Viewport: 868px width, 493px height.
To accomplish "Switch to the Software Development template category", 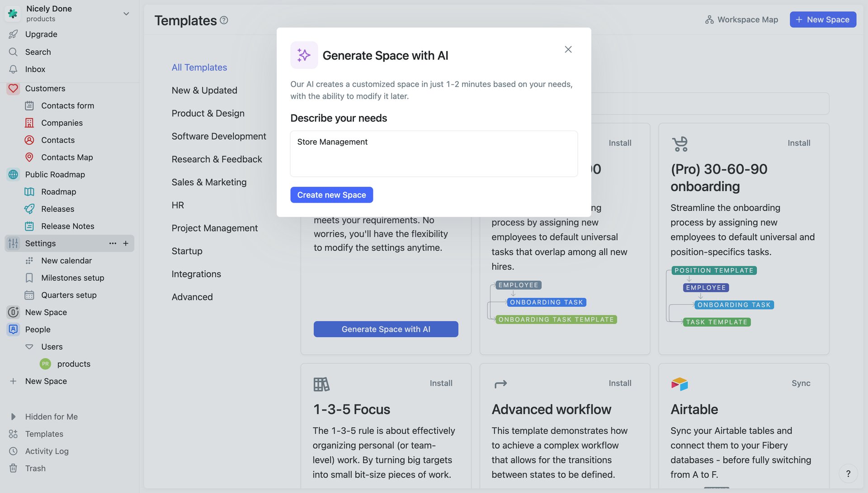I will point(218,136).
